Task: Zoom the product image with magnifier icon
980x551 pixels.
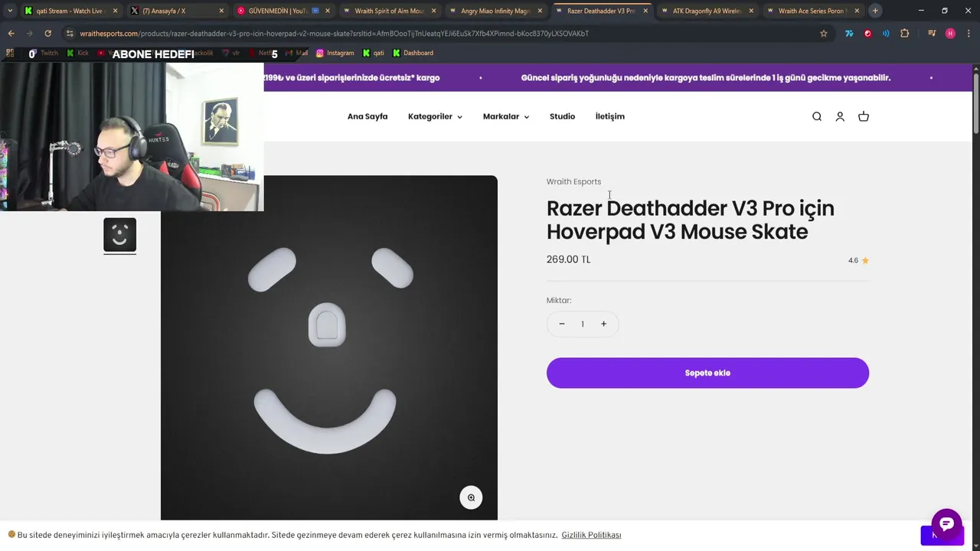Action: 471,497
